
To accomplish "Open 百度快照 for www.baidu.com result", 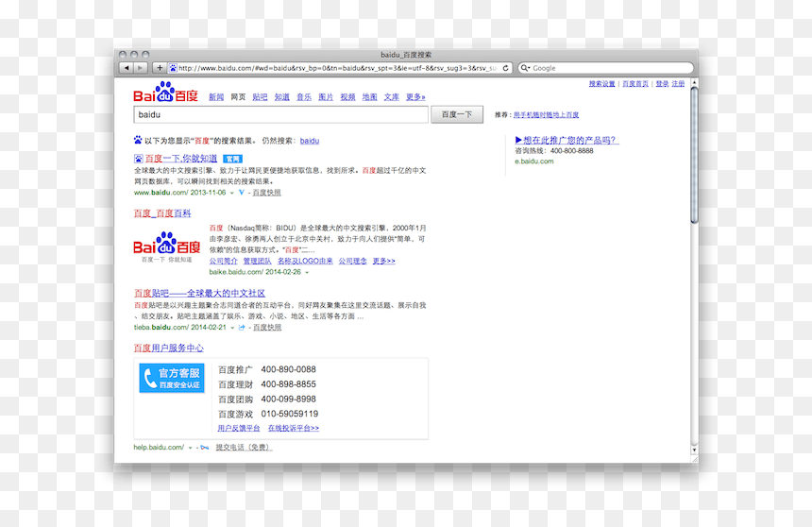I will (x=266, y=193).
